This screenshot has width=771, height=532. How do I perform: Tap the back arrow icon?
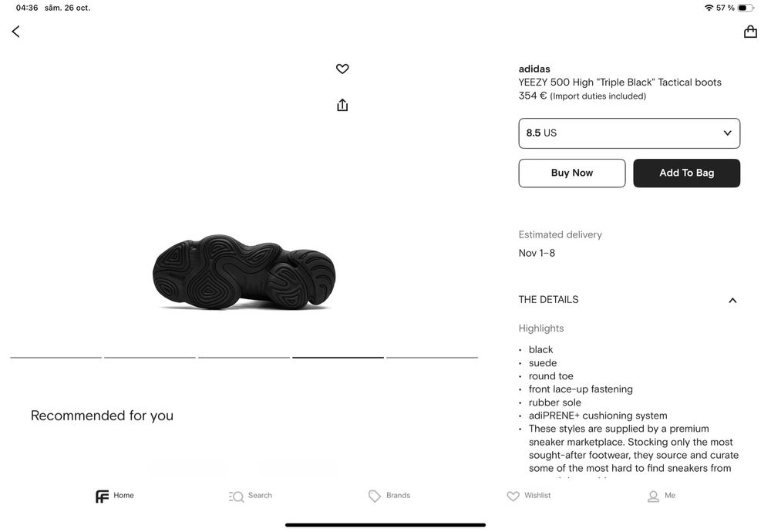(x=15, y=32)
